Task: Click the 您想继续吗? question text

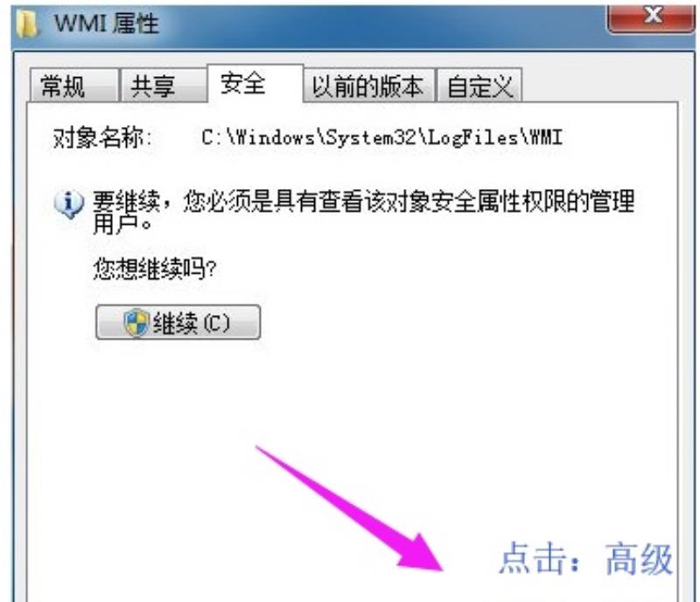Action: (155, 269)
